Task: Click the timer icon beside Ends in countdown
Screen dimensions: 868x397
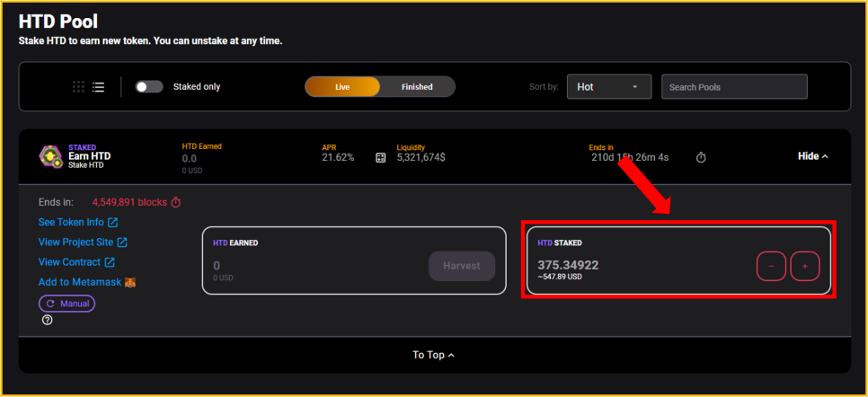Action: point(701,158)
